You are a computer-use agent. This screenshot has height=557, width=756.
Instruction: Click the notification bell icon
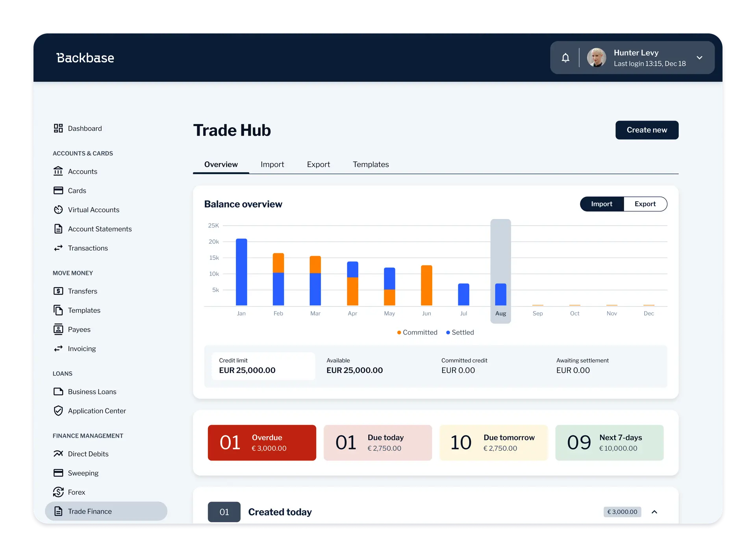[565, 58]
